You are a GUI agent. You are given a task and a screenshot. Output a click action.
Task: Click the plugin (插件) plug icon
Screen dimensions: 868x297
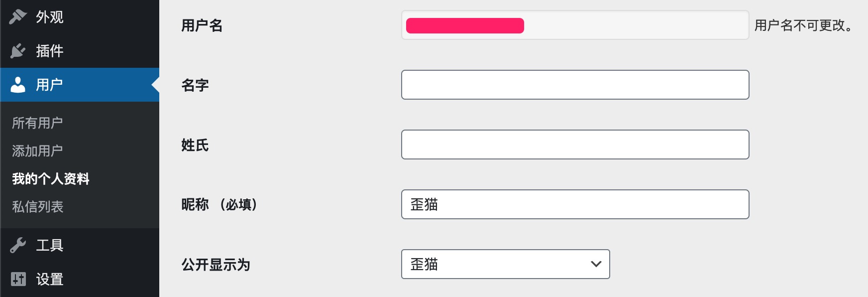pos(16,51)
